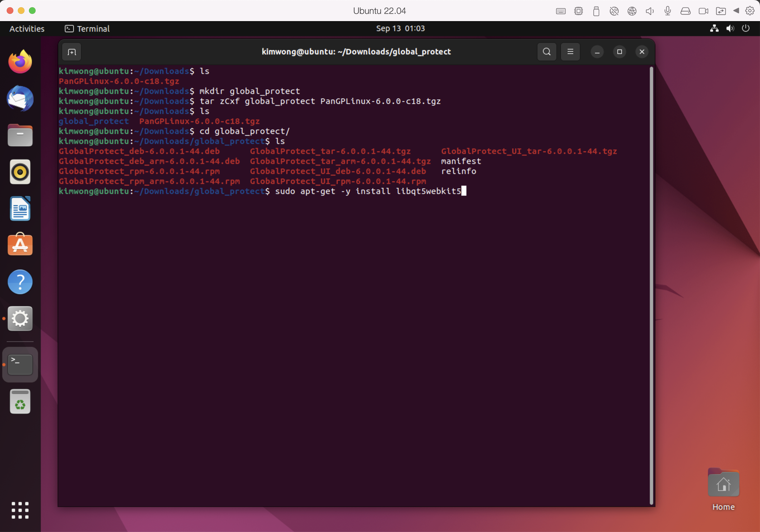Click GlobalProtect_UI_tar-6.0.0.1-44.tgz filename

click(x=529, y=151)
